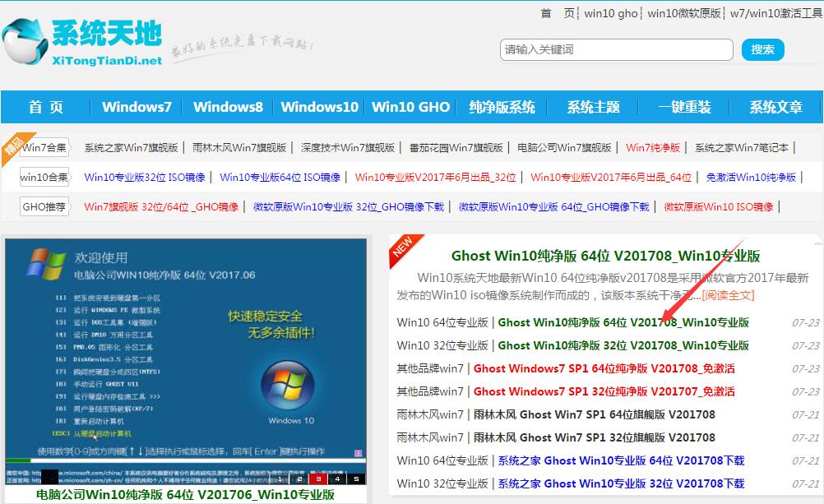This screenshot has width=824, height=504.
Task: Open 系统之家Win7旗舰版 link
Action: 131,148
